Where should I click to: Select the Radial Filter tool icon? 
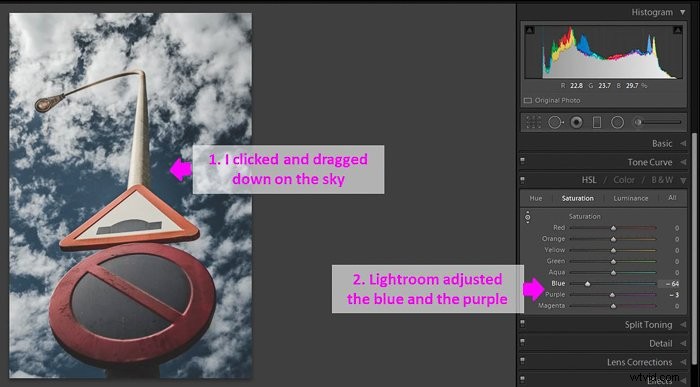[x=617, y=122]
